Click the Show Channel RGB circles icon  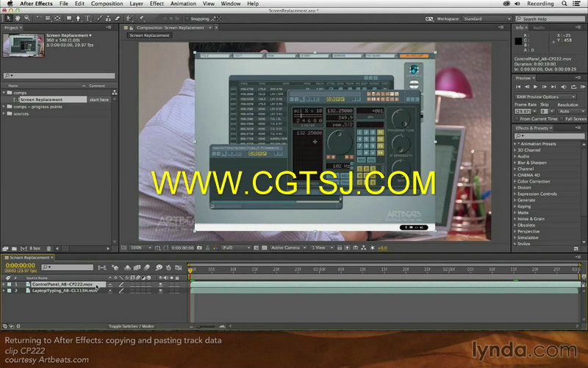(215, 248)
